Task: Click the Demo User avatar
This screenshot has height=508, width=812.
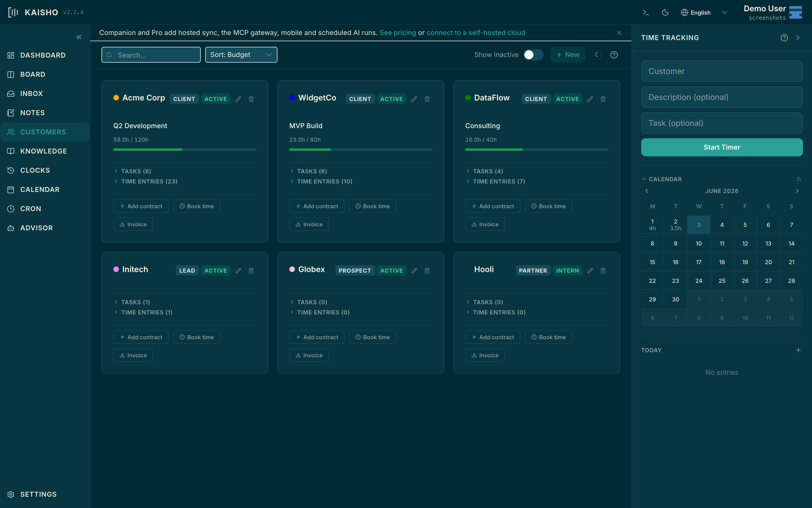Action: (x=796, y=12)
